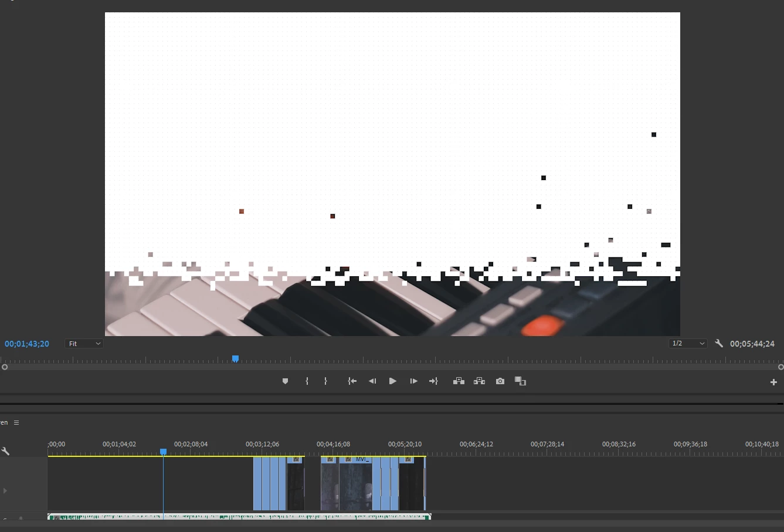
Task: Click the right zoom scroll bar handle
Action: point(780,367)
